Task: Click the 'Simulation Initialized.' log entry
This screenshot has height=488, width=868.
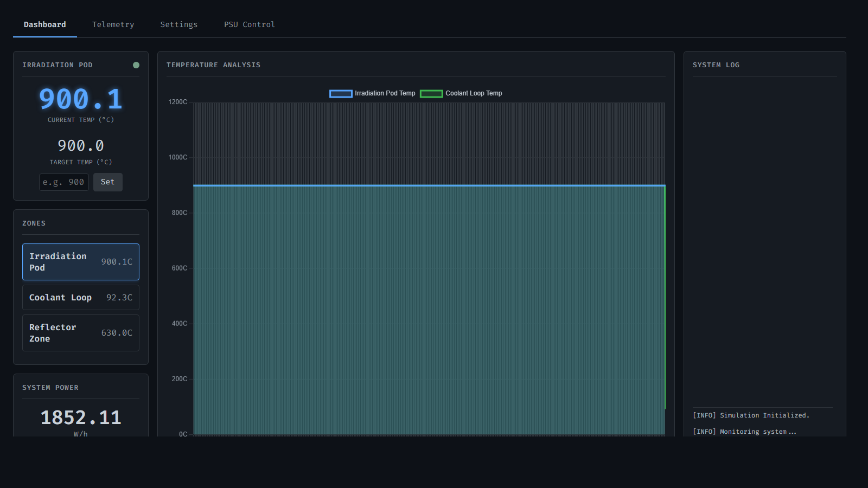Action: click(751, 415)
